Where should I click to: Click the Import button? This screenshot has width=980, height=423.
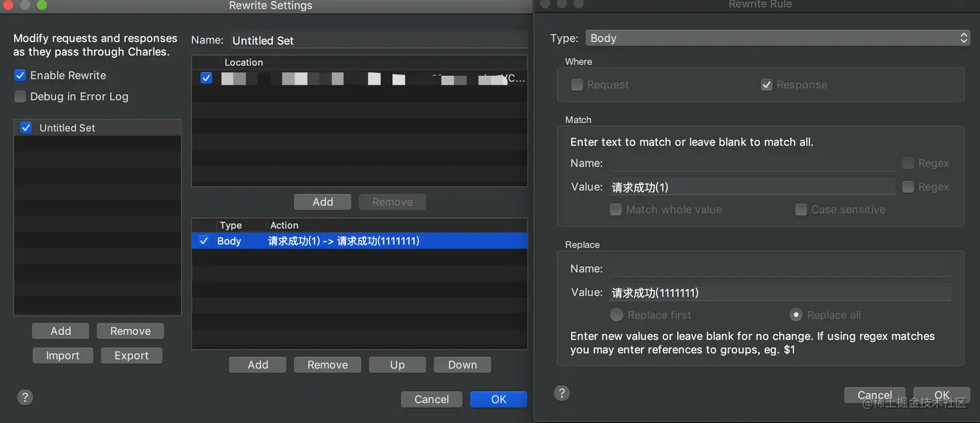(x=63, y=356)
